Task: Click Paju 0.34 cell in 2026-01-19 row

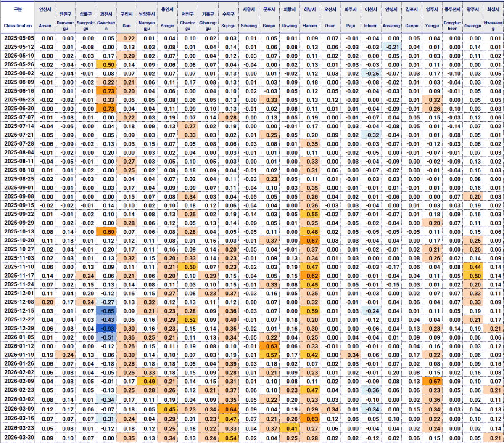Action: point(351,355)
